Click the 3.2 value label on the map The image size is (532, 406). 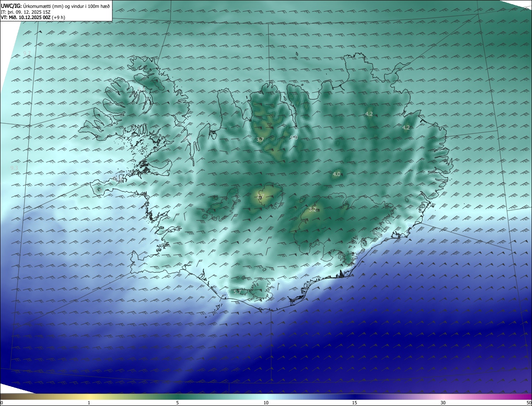coord(313,210)
